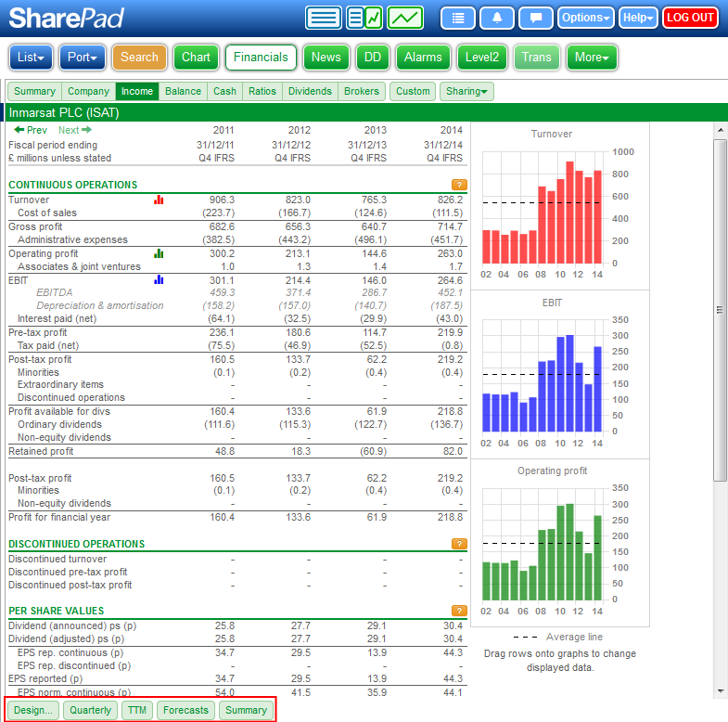Click the scrollbar down arrow
Screen dimensions: 728x722
[x=720, y=690]
